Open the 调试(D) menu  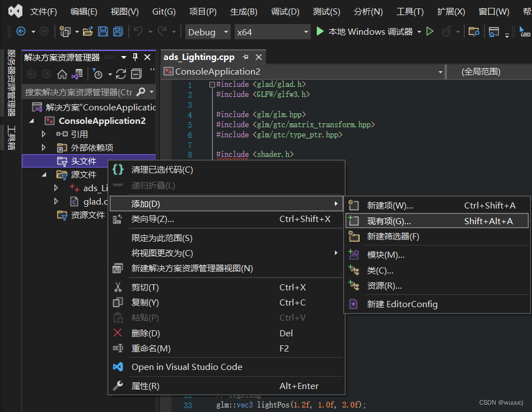click(285, 12)
